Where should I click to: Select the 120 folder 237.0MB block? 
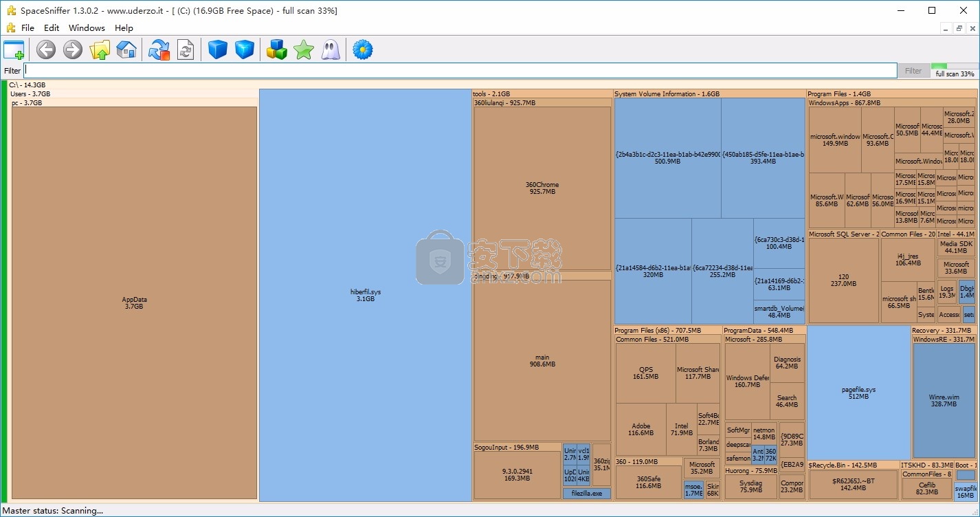coord(843,280)
